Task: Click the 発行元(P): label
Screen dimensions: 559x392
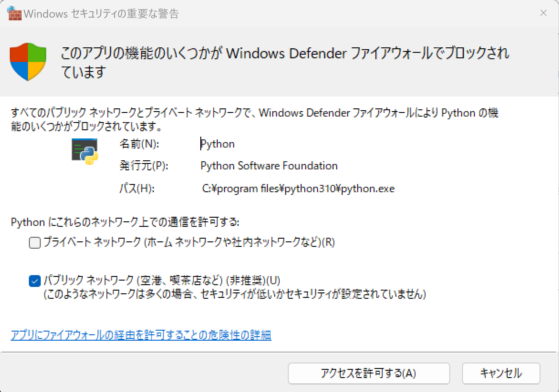Action: click(x=144, y=166)
